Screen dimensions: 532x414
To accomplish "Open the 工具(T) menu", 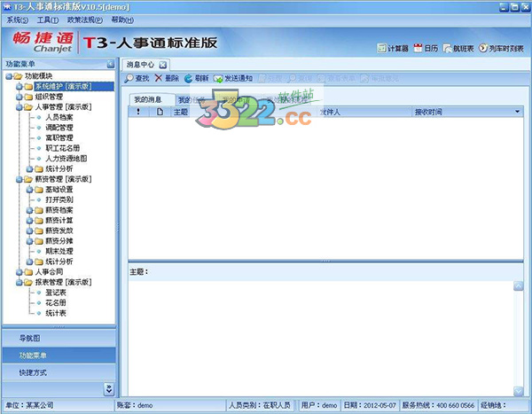I will (x=48, y=20).
